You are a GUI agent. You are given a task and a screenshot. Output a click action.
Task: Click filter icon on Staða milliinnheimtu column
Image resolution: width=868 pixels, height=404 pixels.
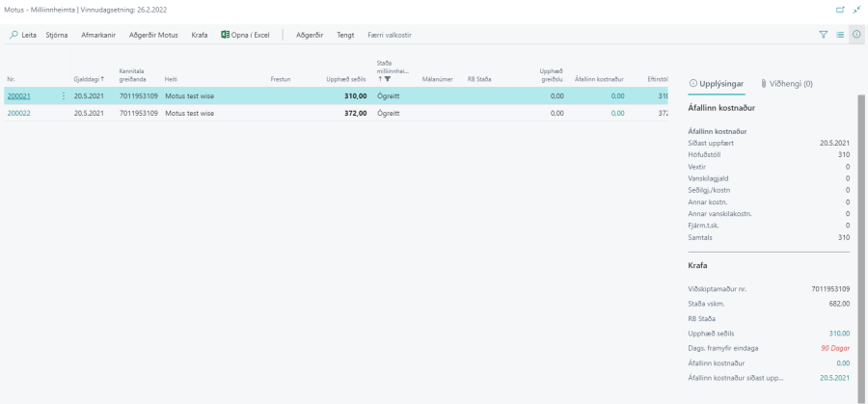(x=387, y=79)
